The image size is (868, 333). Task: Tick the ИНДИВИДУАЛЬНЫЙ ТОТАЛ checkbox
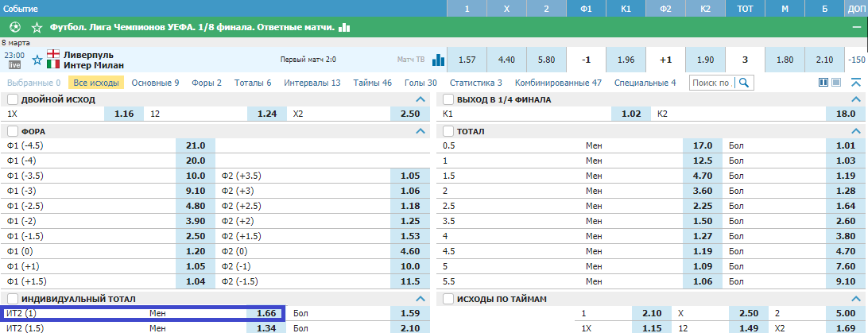pyautogui.click(x=13, y=300)
